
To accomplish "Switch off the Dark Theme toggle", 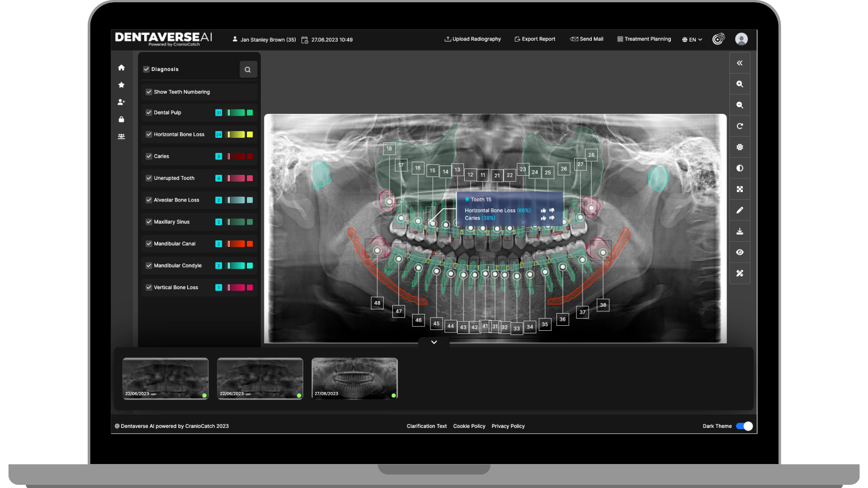I will (744, 426).
